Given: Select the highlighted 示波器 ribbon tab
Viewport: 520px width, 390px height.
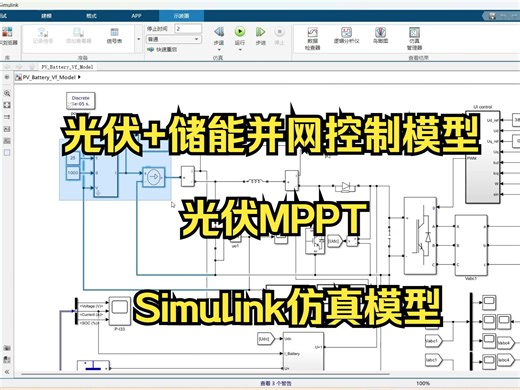Looking at the screenshot, I should point(182,16).
